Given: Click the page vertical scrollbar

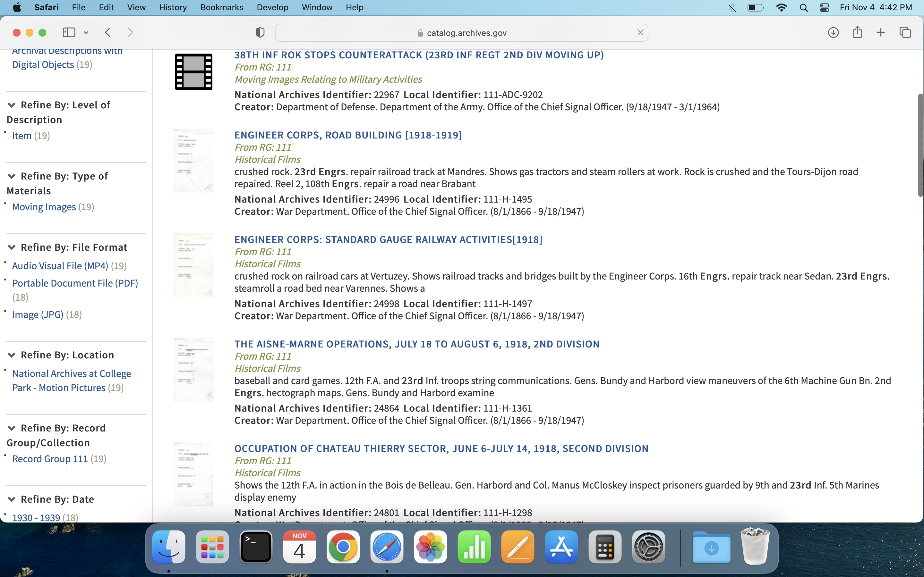Looking at the screenshot, I should [x=920, y=145].
